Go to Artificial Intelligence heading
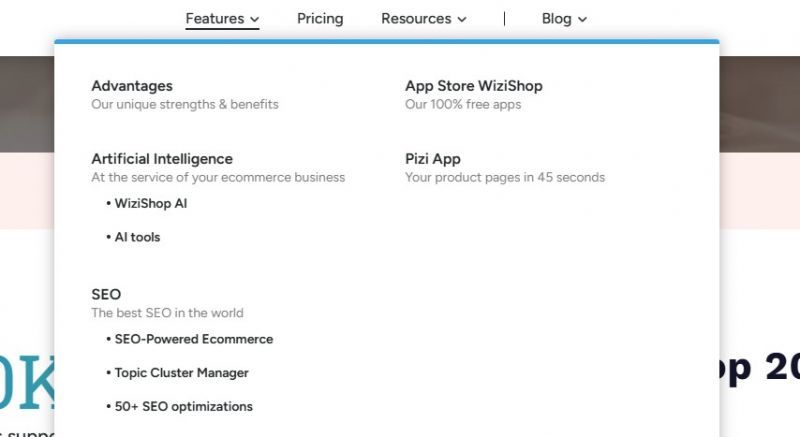Viewport: 800px width, 437px height. tap(162, 159)
